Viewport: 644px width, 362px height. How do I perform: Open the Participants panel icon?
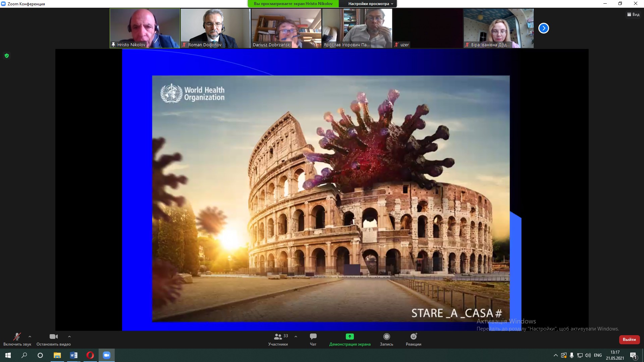pyautogui.click(x=278, y=337)
